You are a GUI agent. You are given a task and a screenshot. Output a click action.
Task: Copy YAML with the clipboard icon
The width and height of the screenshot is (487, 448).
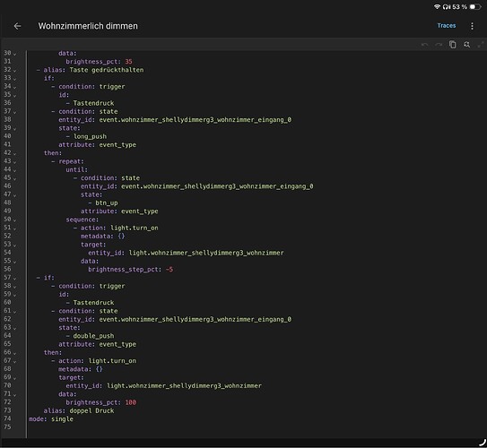point(453,45)
